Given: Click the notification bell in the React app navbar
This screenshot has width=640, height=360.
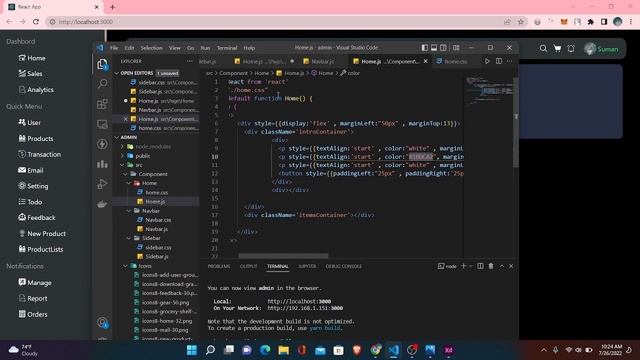Looking at the screenshot, I should [x=571, y=49].
